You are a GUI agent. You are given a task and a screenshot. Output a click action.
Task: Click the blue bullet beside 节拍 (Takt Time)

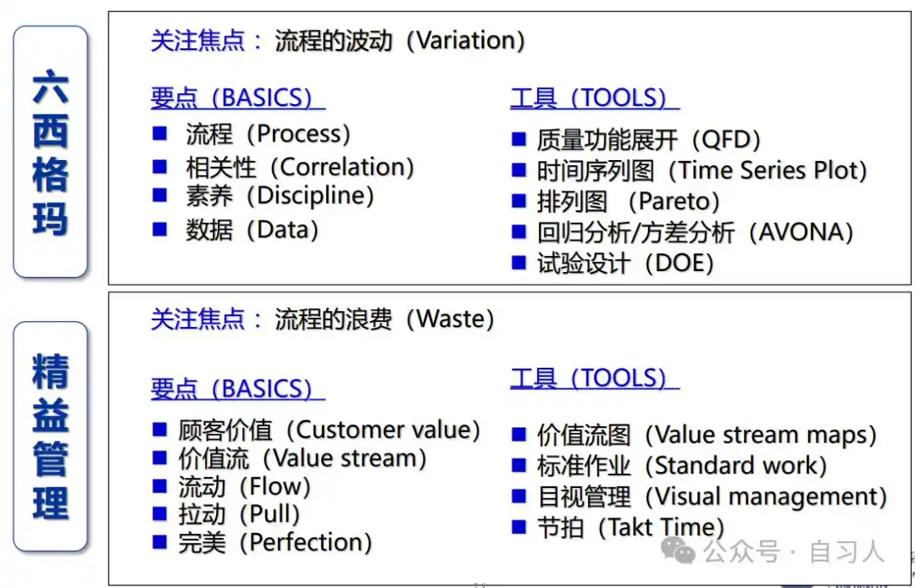[518, 527]
